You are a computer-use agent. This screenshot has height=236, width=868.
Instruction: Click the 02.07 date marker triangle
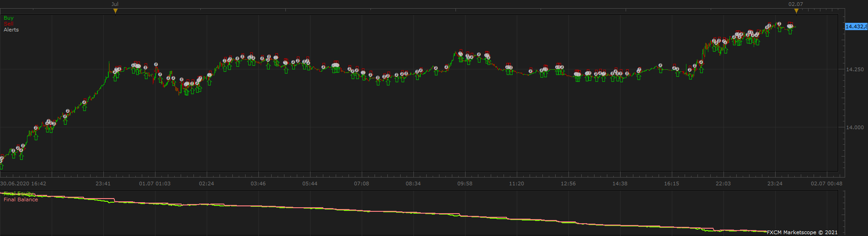point(796,11)
